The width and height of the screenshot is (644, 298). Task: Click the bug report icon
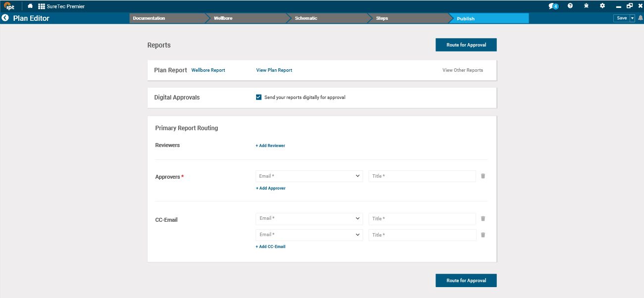click(586, 6)
